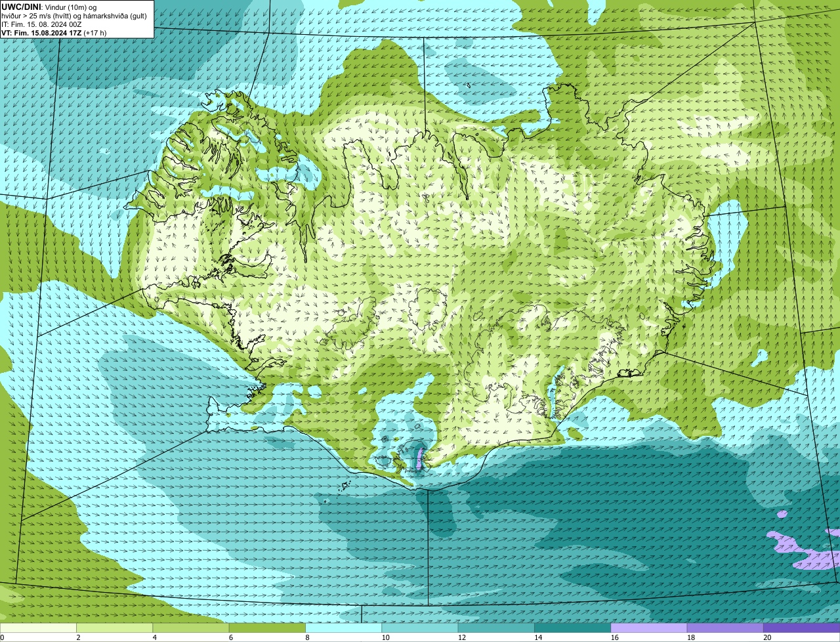Click the 6–8 m/s olive green legend swatch
Viewport: 840px width, 642px height.
(267, 628)
